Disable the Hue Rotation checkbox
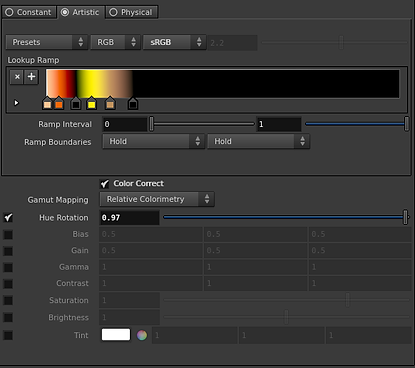 (8, 218)
